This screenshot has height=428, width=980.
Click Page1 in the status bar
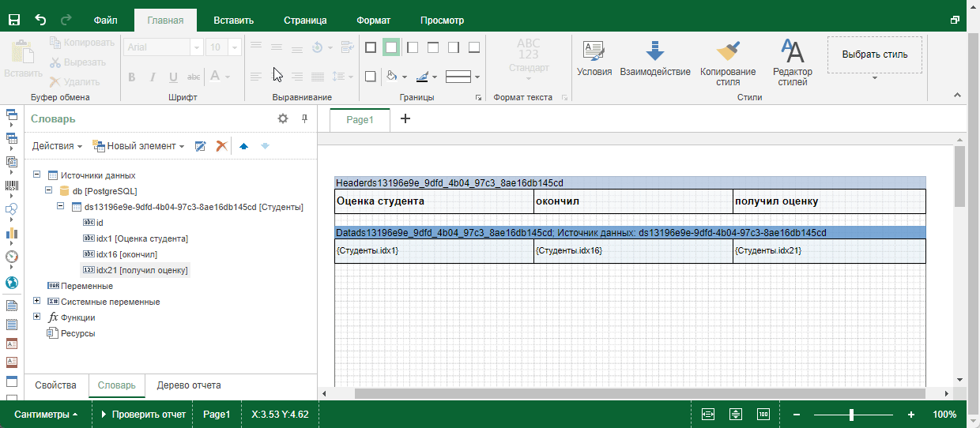coord(217,415)
